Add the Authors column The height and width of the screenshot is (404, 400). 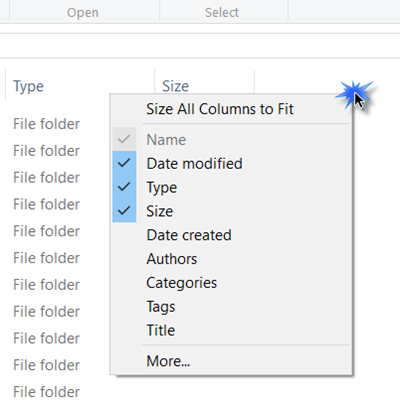click(172, 259)
